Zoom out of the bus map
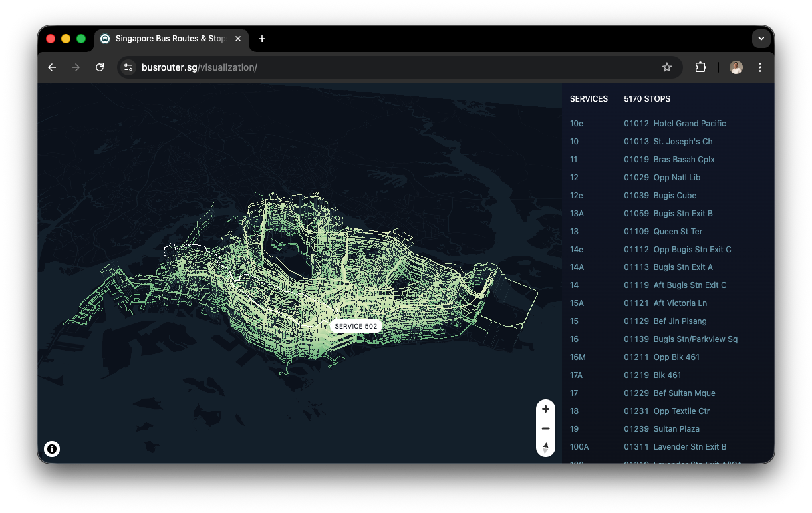 click(x=545, y=428)
